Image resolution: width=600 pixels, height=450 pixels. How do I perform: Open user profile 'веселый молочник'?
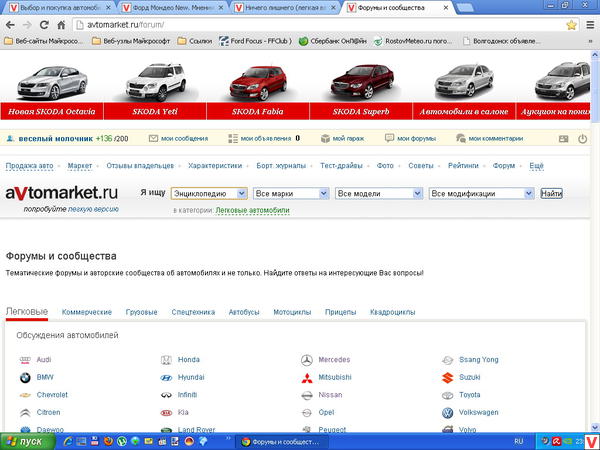[x=55, y=139]
